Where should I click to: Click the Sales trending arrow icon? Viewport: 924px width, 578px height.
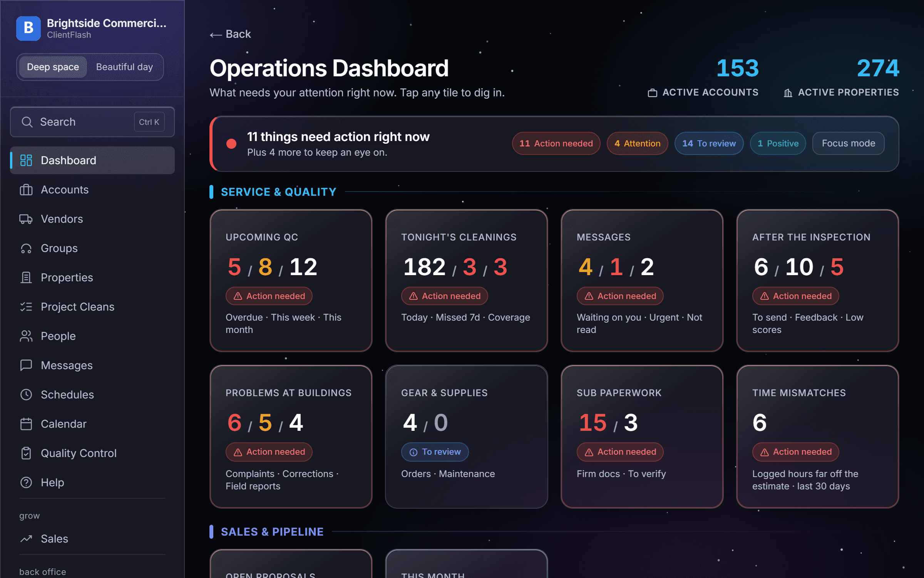click(x=26, y=539)
